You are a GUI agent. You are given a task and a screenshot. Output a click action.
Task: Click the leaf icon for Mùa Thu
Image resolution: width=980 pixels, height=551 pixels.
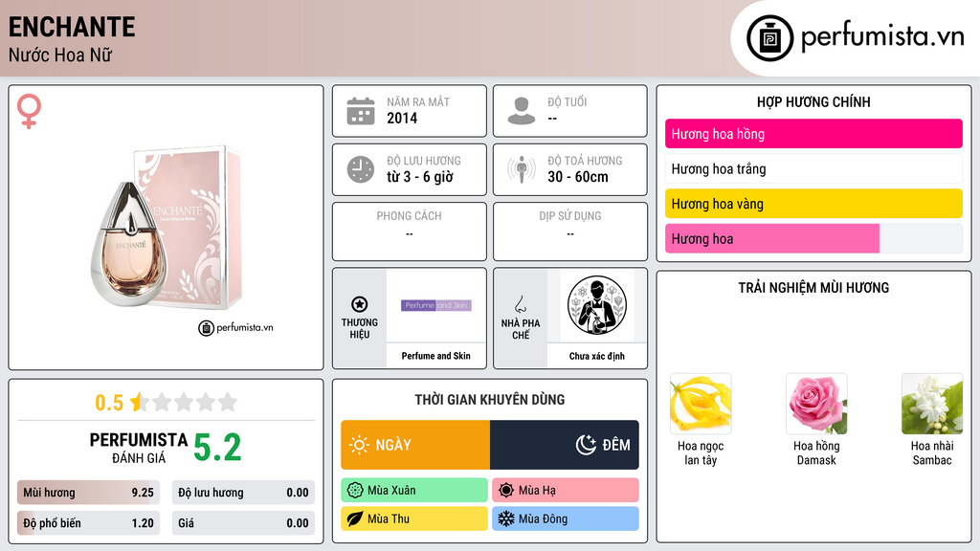coord(354,518)
